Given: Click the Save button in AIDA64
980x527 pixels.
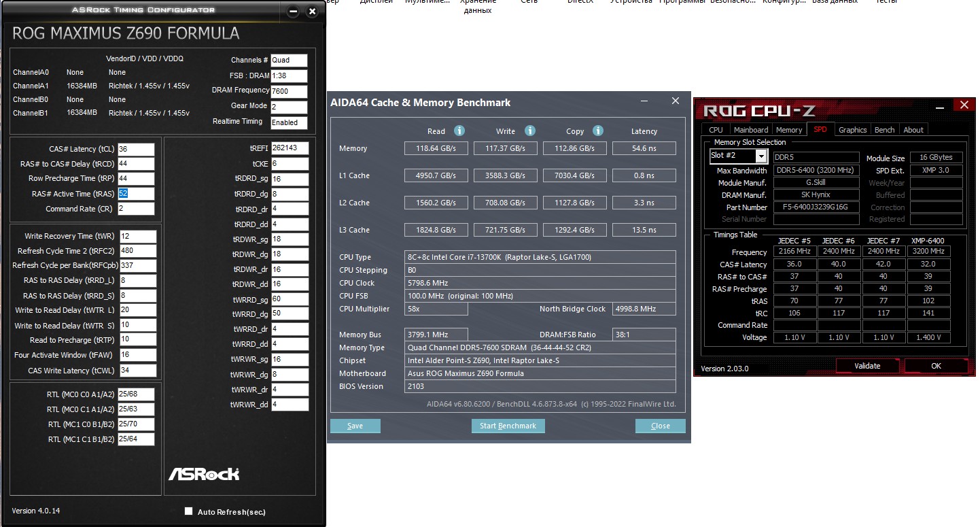Looking at the screenshot, I should [x=355, y=426].
